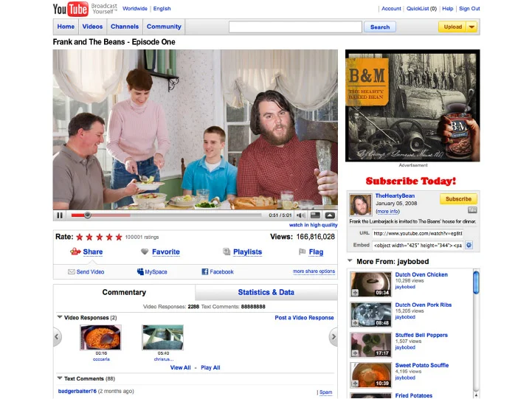Click the Playlists icon

(227, 251)
